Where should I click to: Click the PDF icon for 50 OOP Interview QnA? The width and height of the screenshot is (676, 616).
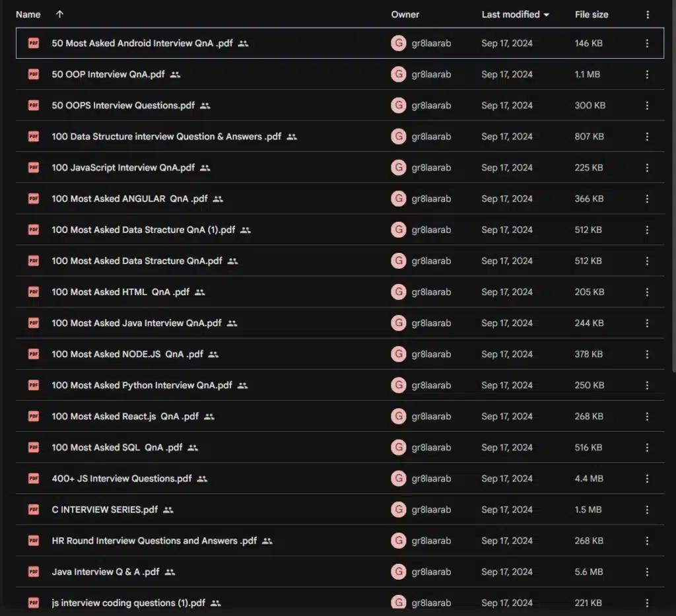click(x=34, y=75)
